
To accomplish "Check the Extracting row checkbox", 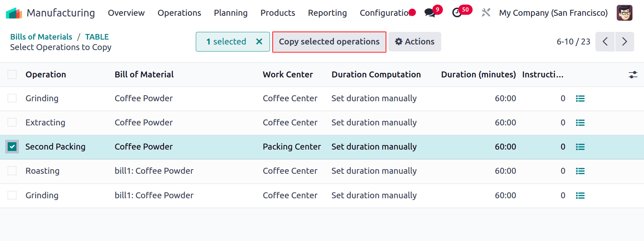I will (x=12, y=123).
